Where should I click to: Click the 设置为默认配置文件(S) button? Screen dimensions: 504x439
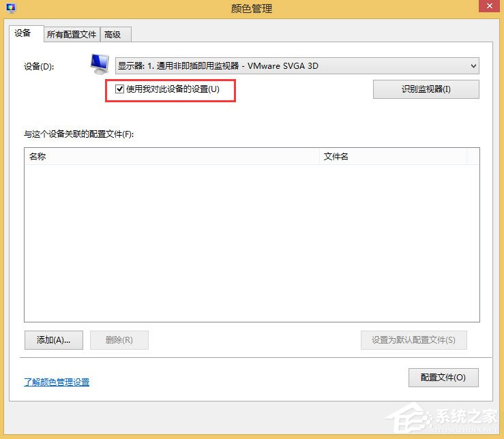click(x=414, y=339)
